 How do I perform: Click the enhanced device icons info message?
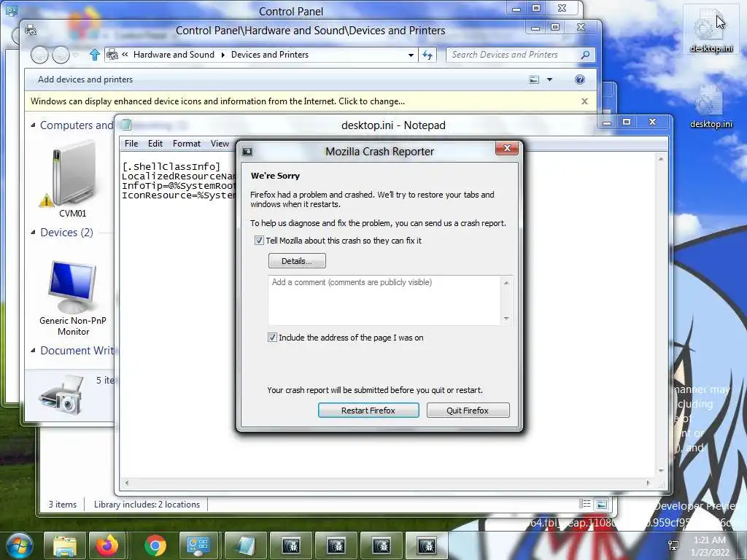217,101
